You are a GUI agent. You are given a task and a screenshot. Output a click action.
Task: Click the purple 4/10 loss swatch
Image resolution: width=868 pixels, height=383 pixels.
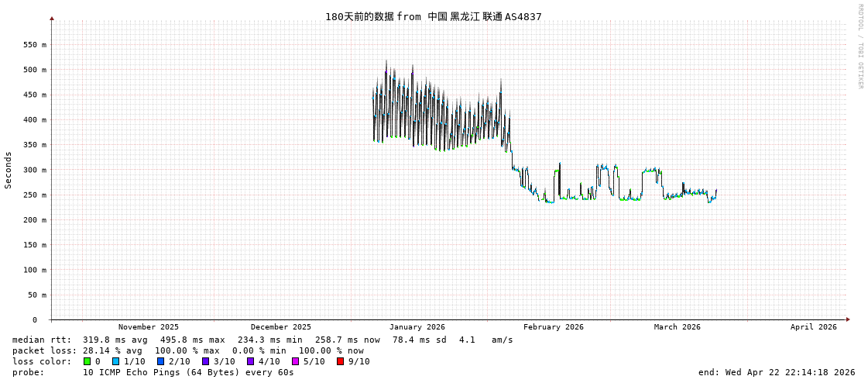coord(250,361)
